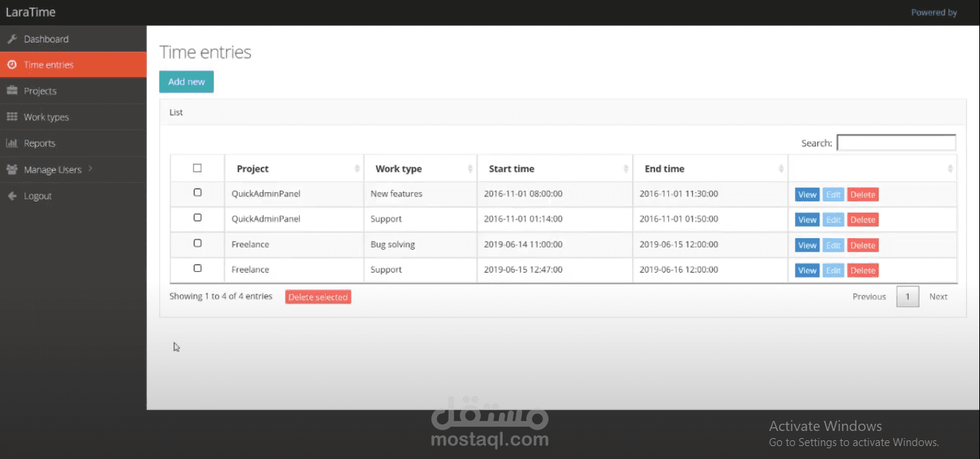980x459 pixels.
Task: Click start time 2016-11-01 08:00:00
Action: (523, 194)
